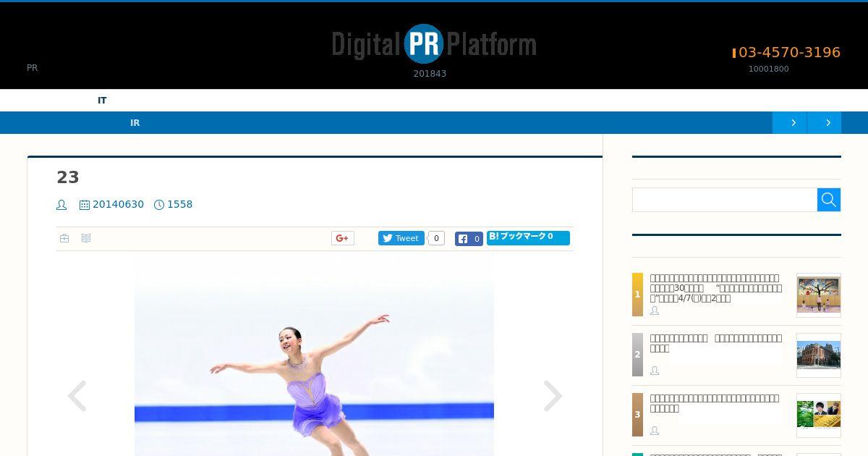Click the user icon under ranking 2
The image size is (868, 456).
coord(655,371)
